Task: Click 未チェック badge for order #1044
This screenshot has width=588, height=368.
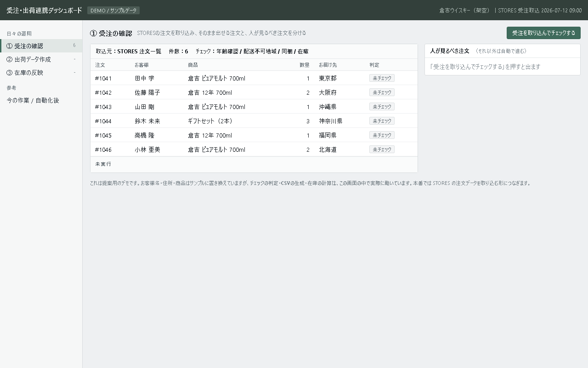Action: (382, 121)
